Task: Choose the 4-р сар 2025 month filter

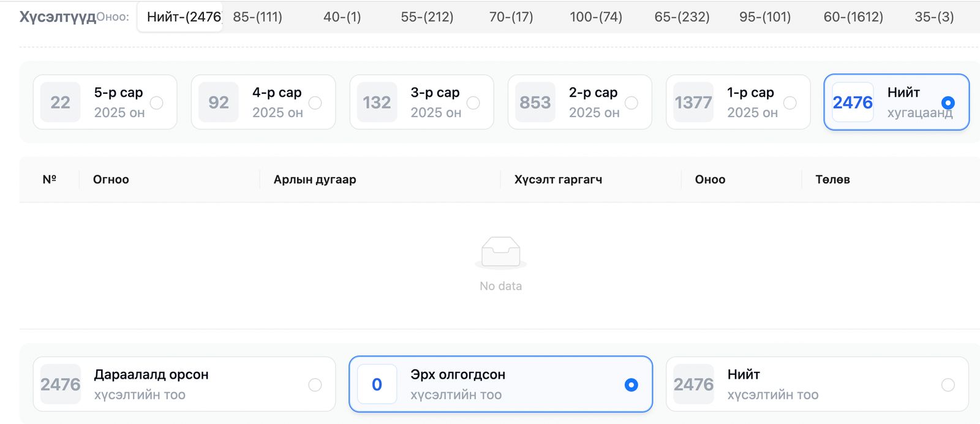Action: coord(316,104)
